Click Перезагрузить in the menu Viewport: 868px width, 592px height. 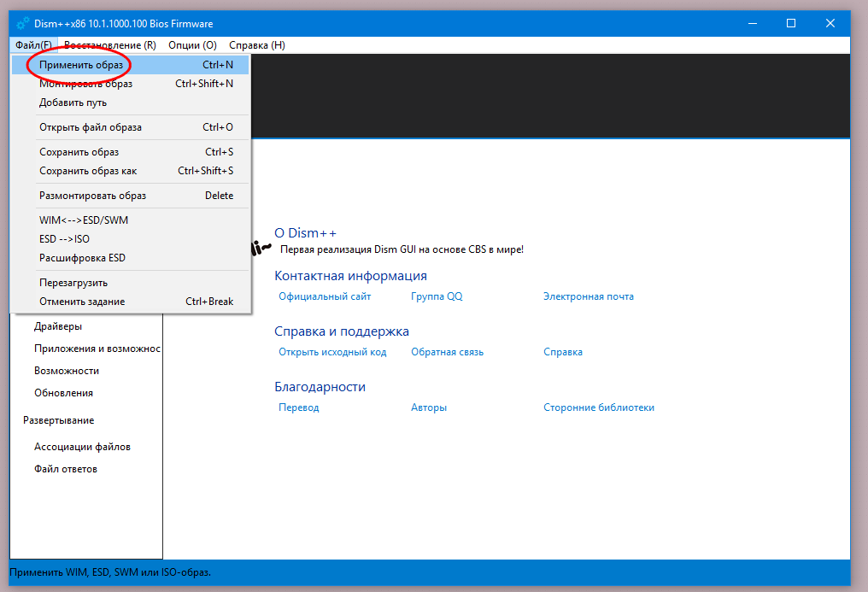[x=130, y=283]
